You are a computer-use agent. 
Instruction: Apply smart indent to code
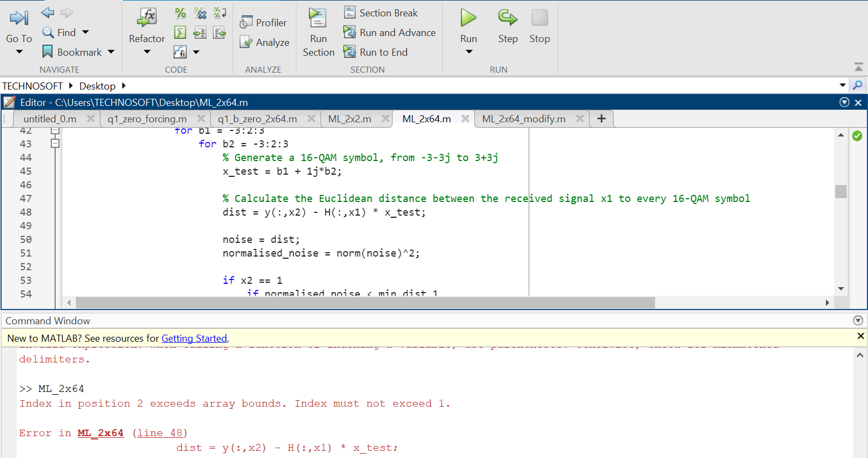(180, 33)
